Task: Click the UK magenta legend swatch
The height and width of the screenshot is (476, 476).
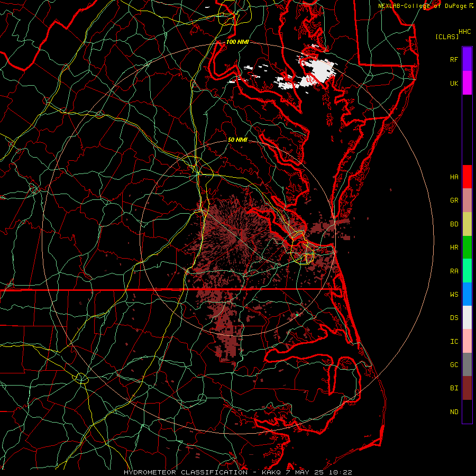Action: [x=467, y=83]
